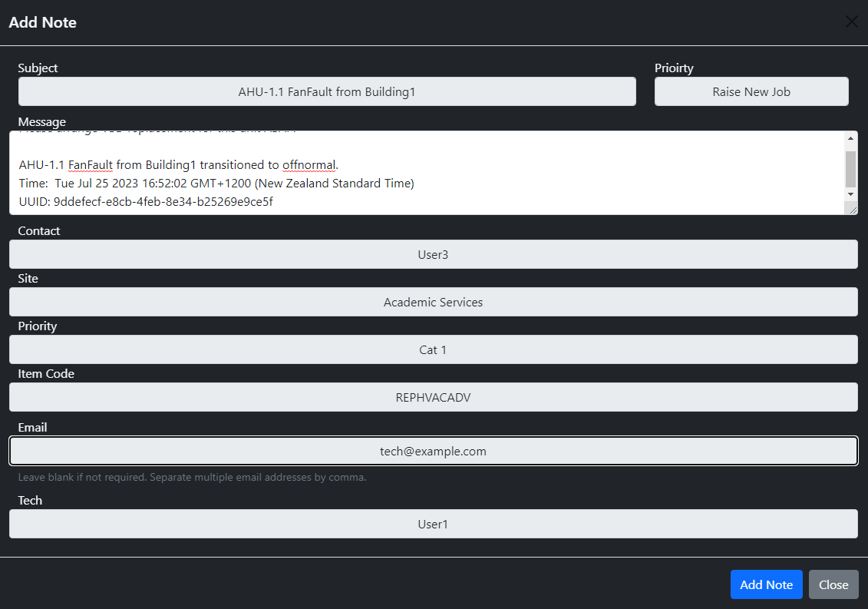Select the FanFault link in the message
Viewport: 868px width, 609px height.
[x=90, y=164]
